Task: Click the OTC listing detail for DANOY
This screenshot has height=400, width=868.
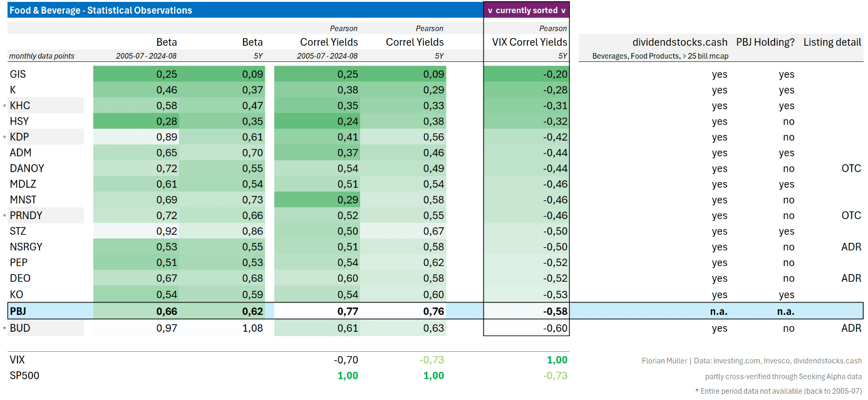Action: (x=851, y=168)
